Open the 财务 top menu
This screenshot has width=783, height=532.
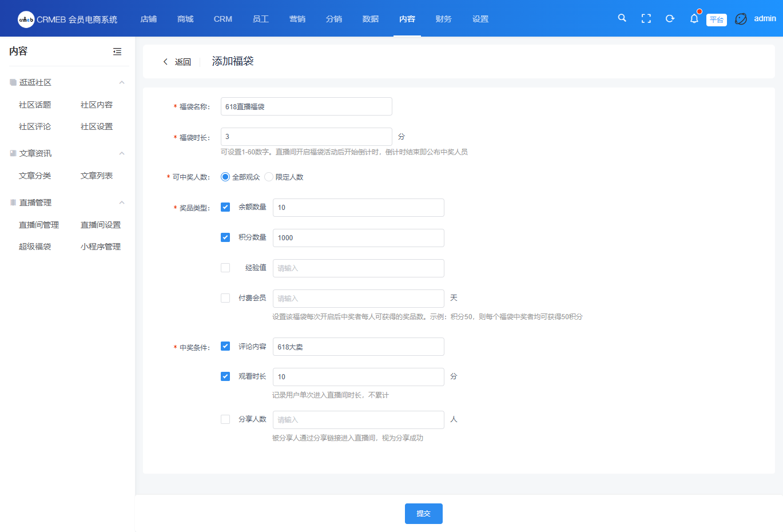[444, 19]
